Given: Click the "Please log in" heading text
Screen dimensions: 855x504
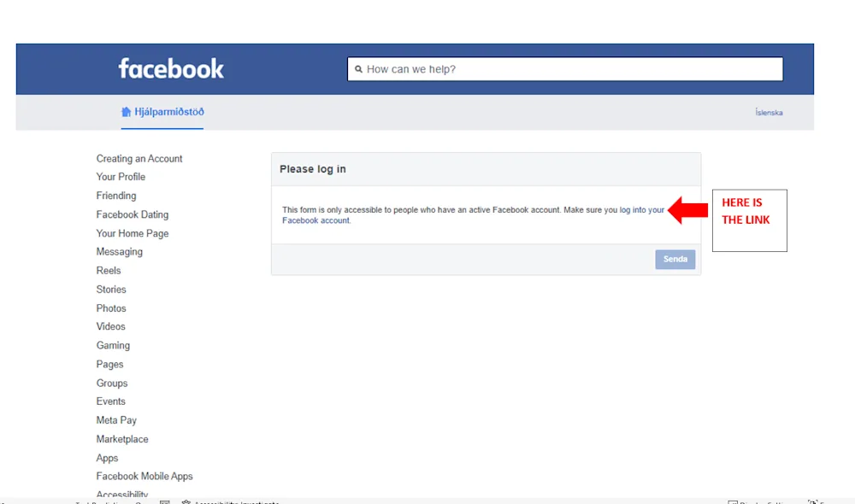Looking at the screenshot, I should 312,169.
